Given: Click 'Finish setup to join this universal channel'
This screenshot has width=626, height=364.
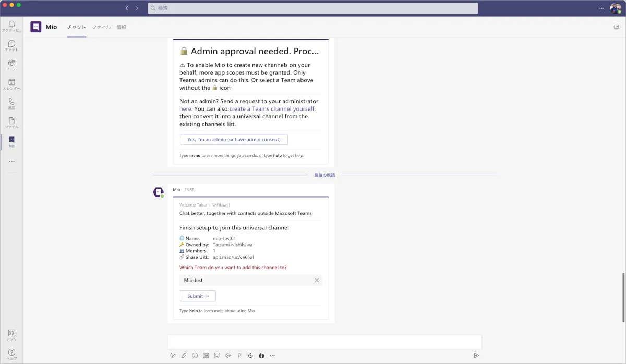Looking at the screenshot, I should (234, 228).
